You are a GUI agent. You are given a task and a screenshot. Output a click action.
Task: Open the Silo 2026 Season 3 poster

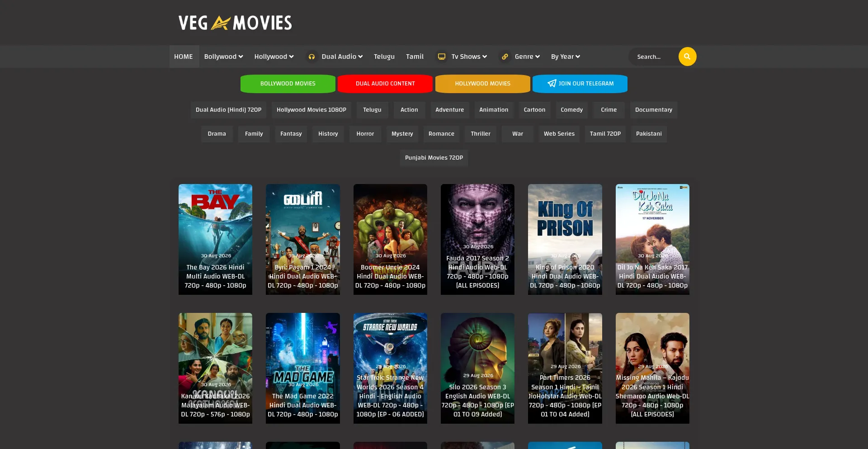click(477, 368)
